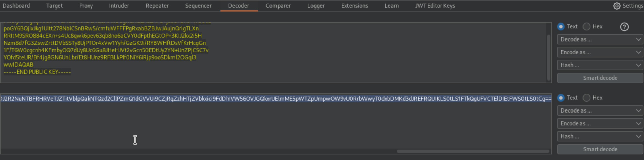Switch to the Intruder tab

pos(119,6)
